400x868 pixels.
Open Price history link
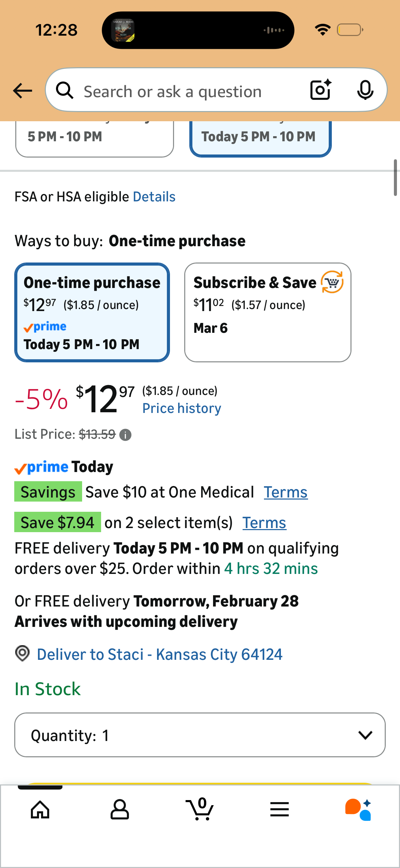click(x=182, y=409)
